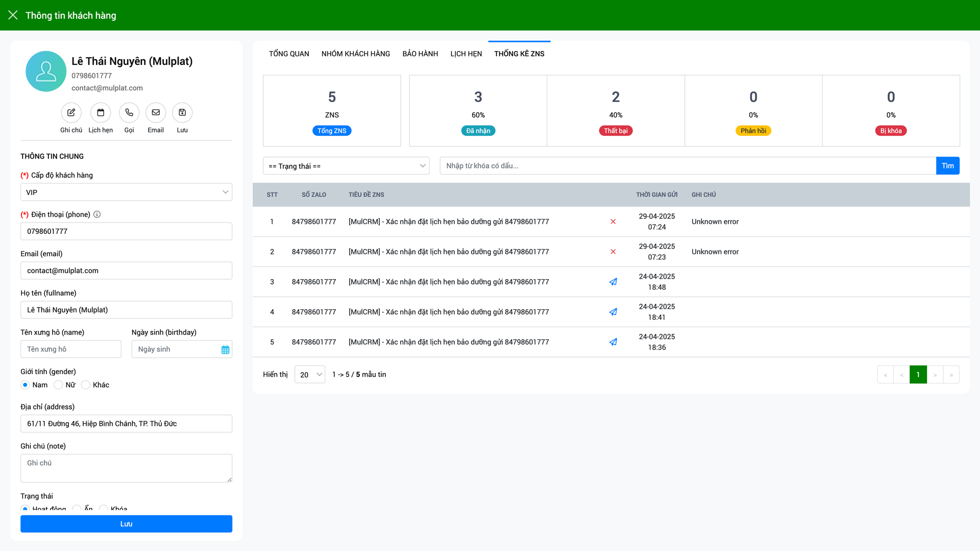Click sent paper-plane icon in row 3
980x551 pixels.
click(613, 282)
